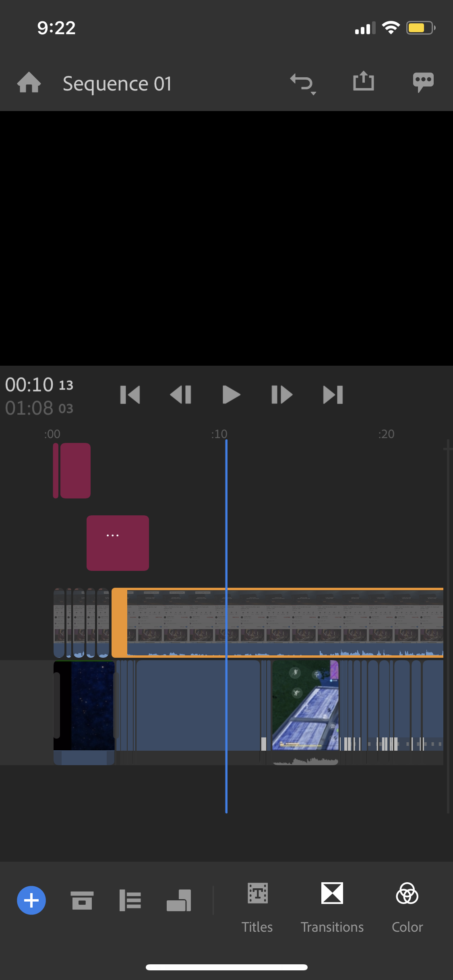The width and height of the screenshot is (453, 980).
Task: Play the sequence
Action: tap(231, 395)
